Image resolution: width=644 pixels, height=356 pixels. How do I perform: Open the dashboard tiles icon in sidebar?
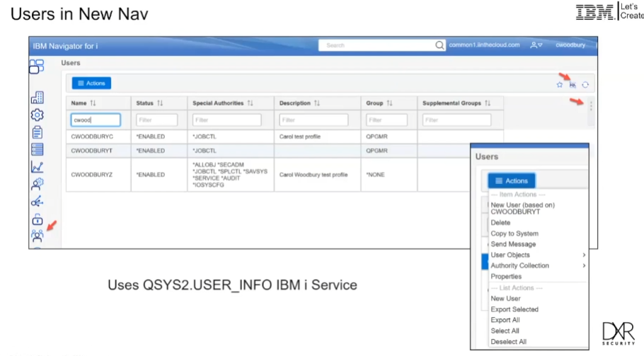[37, 66]
